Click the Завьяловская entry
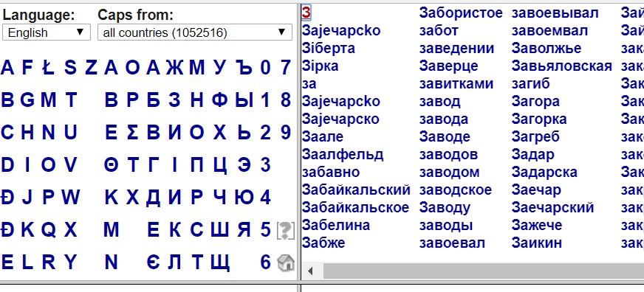 (562, 66)
